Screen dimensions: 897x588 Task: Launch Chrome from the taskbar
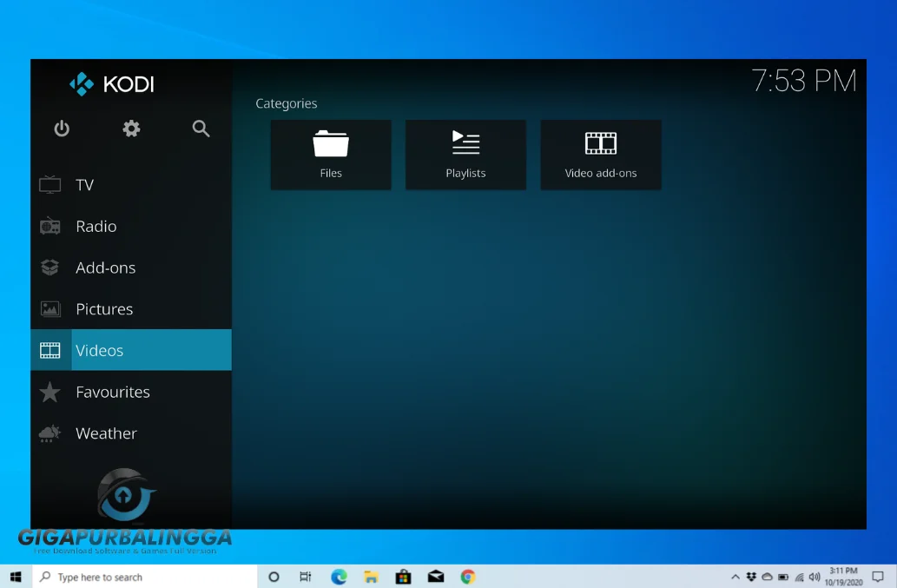(467, 576)
